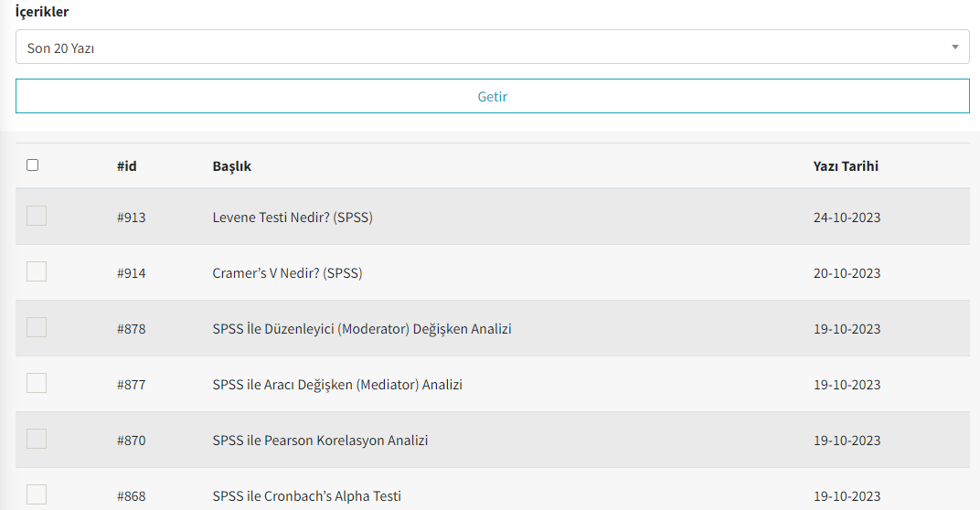
Task: Click the #id column header
Action: [x=127, y=166]
